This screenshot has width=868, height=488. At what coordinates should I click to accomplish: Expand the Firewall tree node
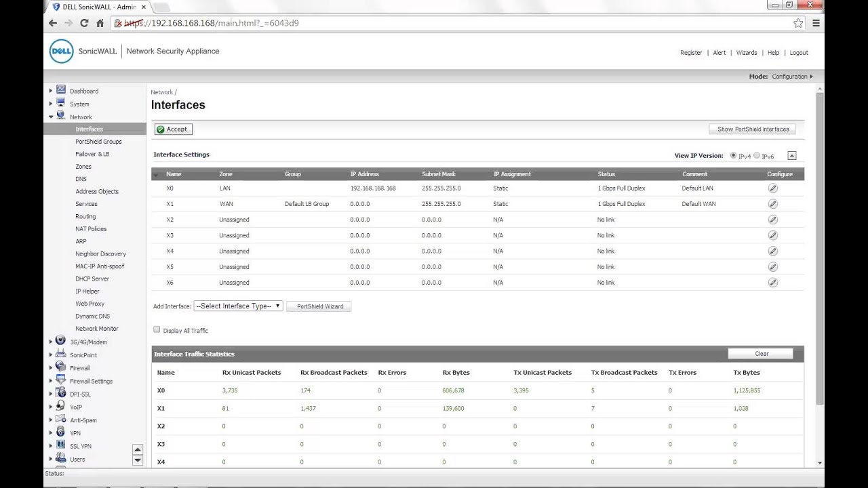pyautogui.click(x=50, y=368)
